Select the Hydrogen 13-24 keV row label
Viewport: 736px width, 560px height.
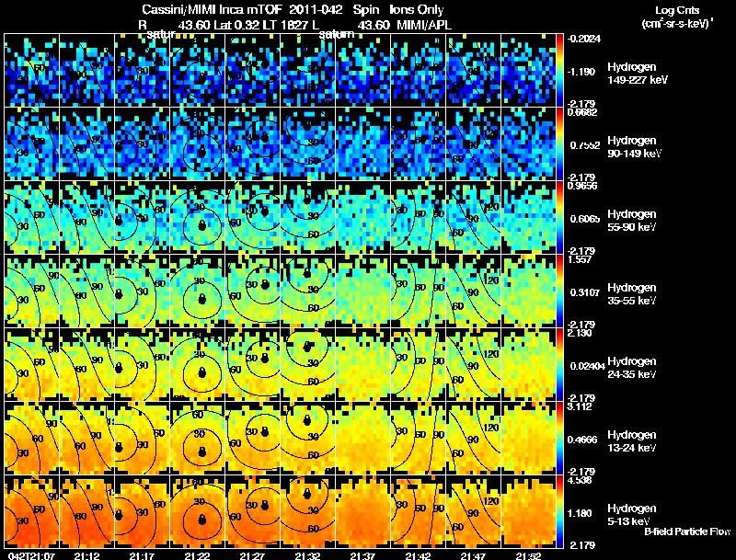(x=632, y=441)
